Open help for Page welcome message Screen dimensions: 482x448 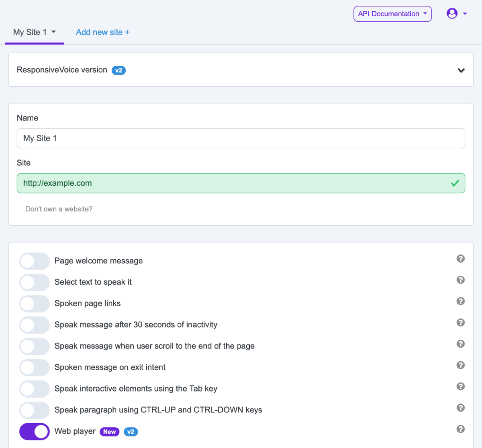tap(460, 259)
